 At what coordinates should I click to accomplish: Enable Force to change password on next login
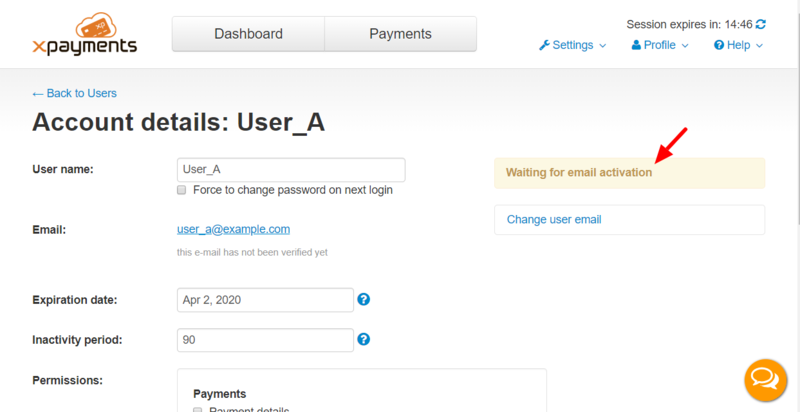pos(181,190)
